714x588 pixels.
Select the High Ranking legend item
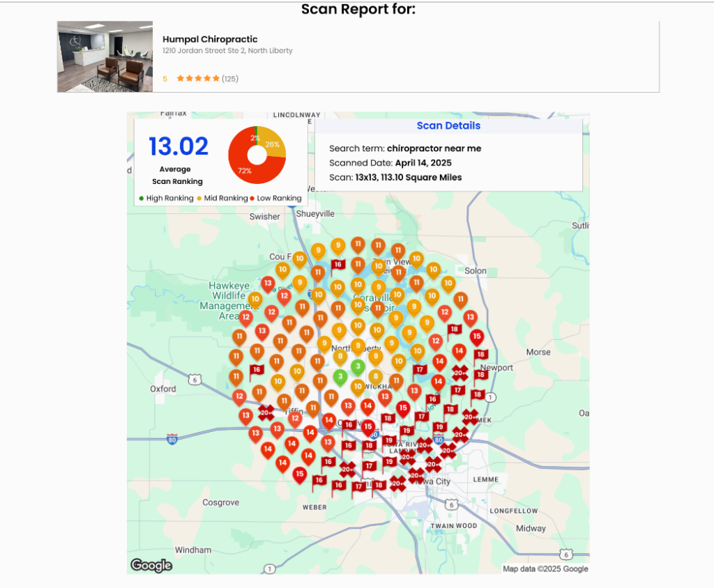(x=167, y=199)
